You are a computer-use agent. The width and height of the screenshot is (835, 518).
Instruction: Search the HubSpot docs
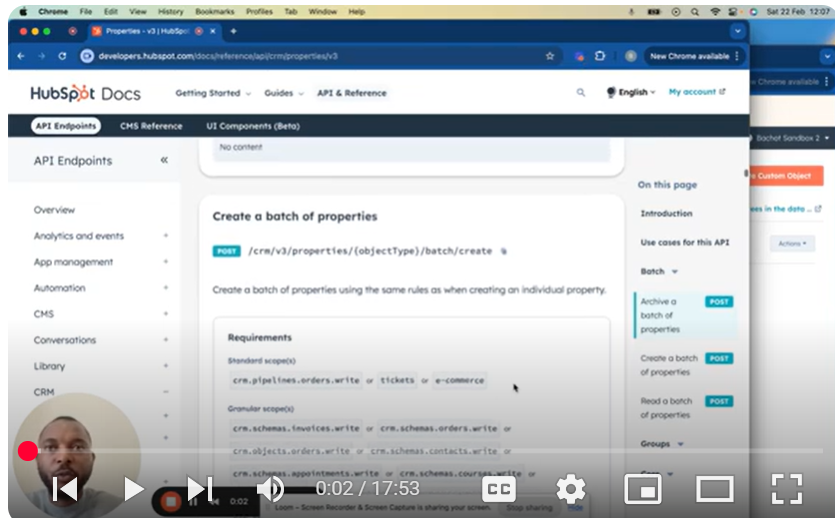(x=581, y=93)
